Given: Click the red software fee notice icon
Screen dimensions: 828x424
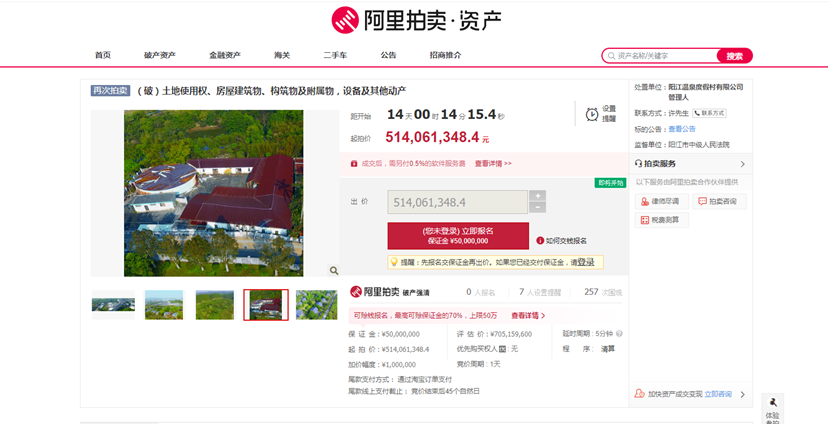Looking at the screenshot, I should [354, 164].
